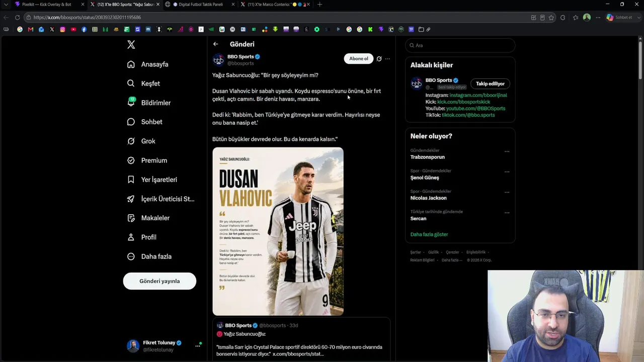Go back using the arrow beside Gönderi
This screenshot has height=362, width=644.
click(x=215, y=44)
